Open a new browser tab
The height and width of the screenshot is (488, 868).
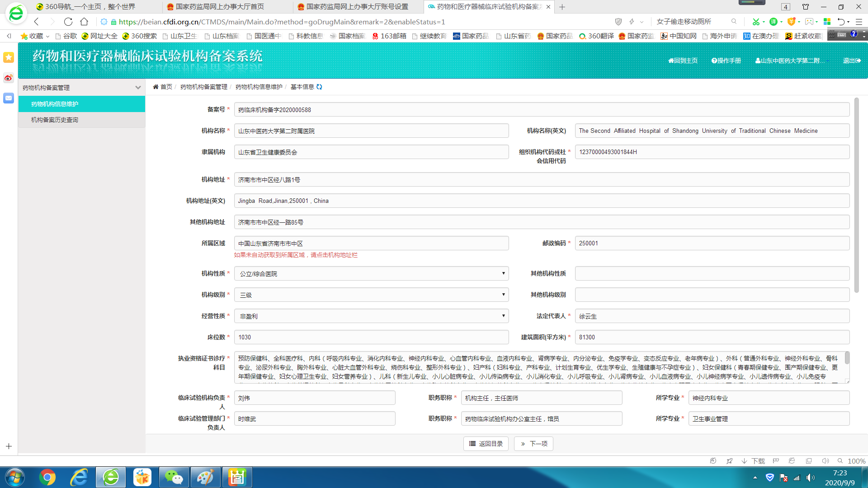tap(562, 7)
